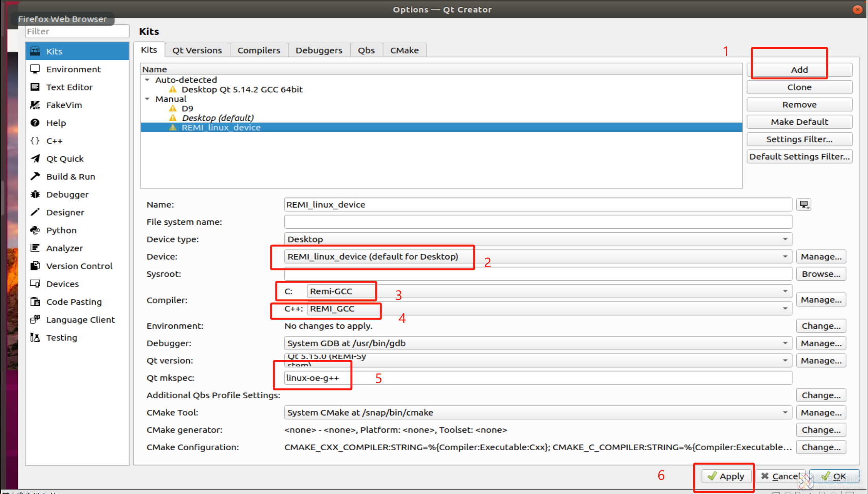Open the Environment settings icon

(35, 69)
